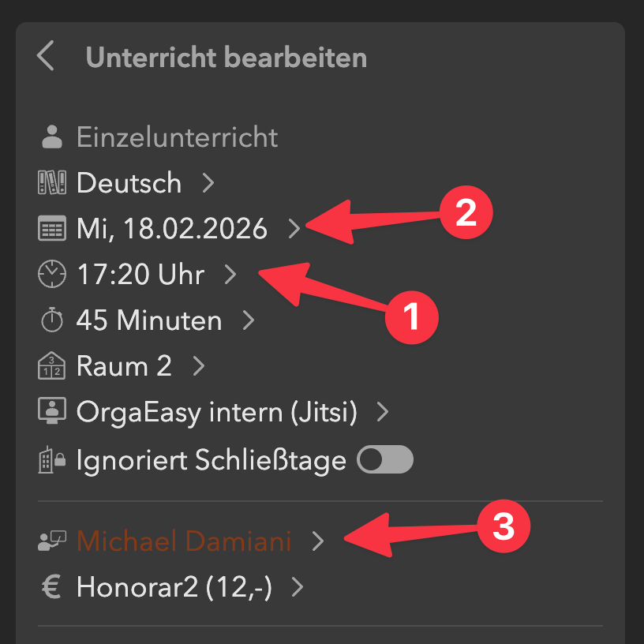
Task: Click the person icon beside Einzelunterricht
Action: coord(52,137)
